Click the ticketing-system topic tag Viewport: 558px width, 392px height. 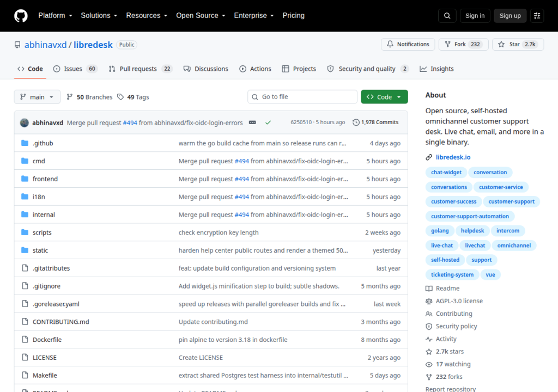tap(452, 274)
